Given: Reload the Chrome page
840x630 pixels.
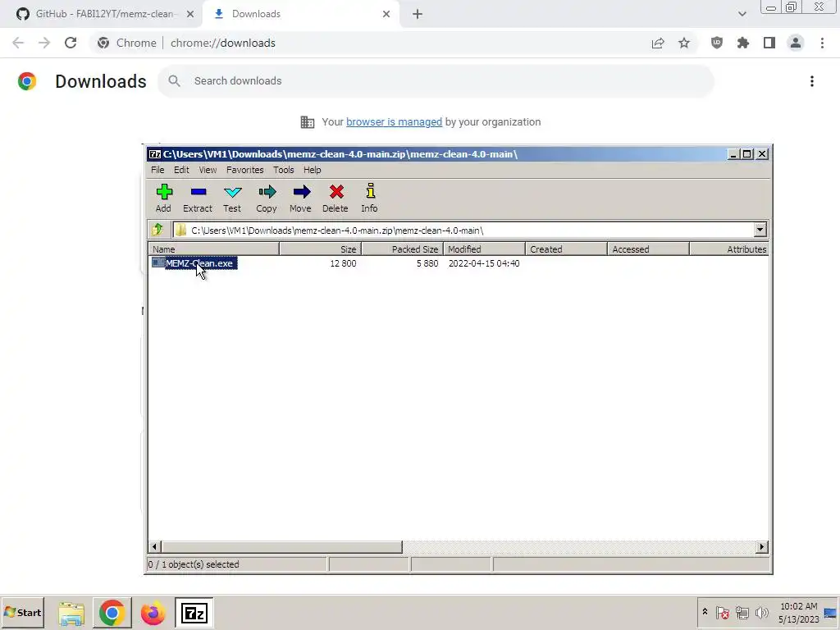Looking at the screenshot, I should [71, 43].
